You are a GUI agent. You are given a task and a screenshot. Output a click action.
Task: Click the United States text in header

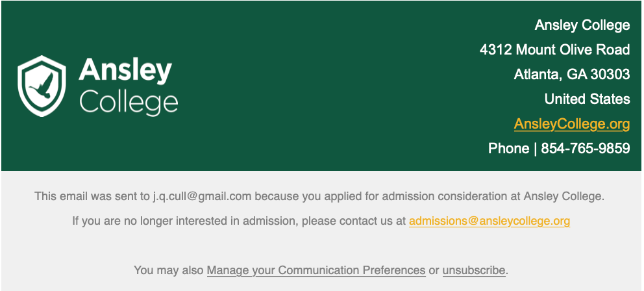pyautogui.click(x=587, y=99)
